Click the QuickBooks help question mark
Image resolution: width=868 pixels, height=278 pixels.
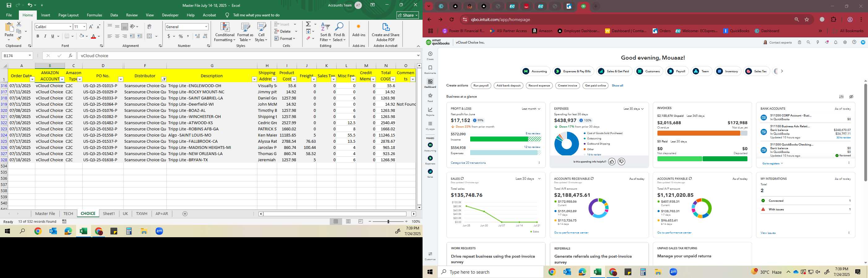pos(854,42)
